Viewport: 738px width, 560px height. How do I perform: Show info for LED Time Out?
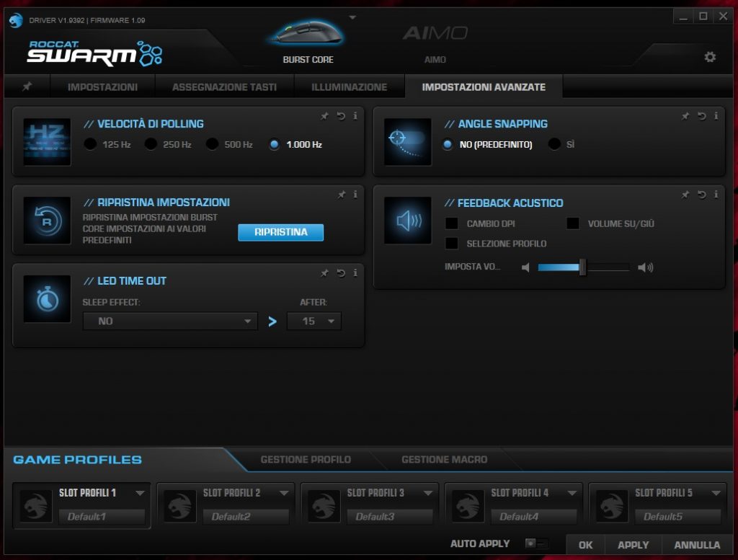pyautogui.click(x=355, y=273)
